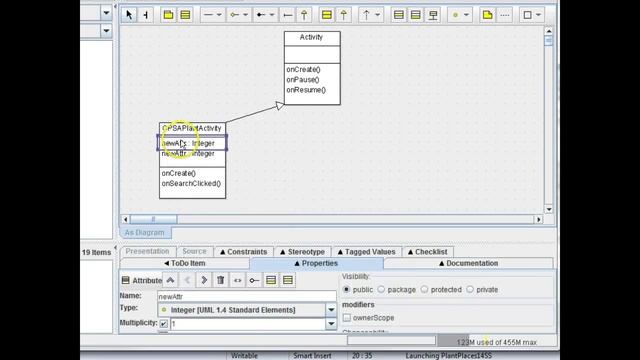This screenshot has height=360, width=640.
Task: Choose the Comment note tool
Action: [x=487, y=15]
